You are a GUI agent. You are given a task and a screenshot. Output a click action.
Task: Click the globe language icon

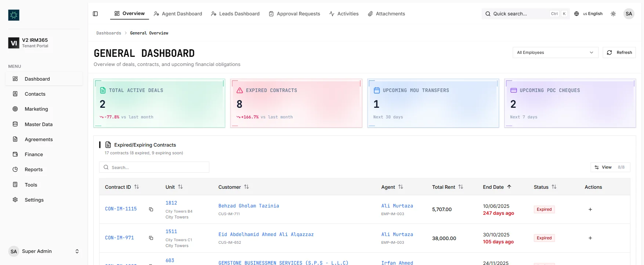click(576, 14)
